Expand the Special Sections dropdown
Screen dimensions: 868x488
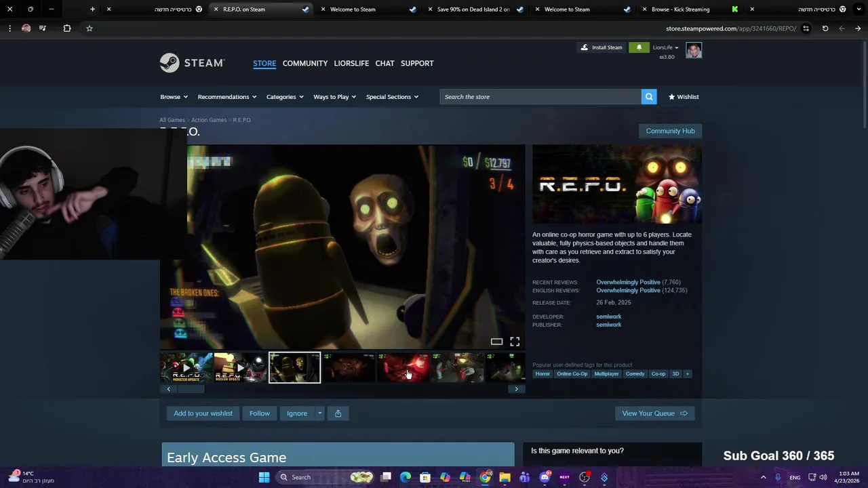pyautogui.click(x=392, y=97)
